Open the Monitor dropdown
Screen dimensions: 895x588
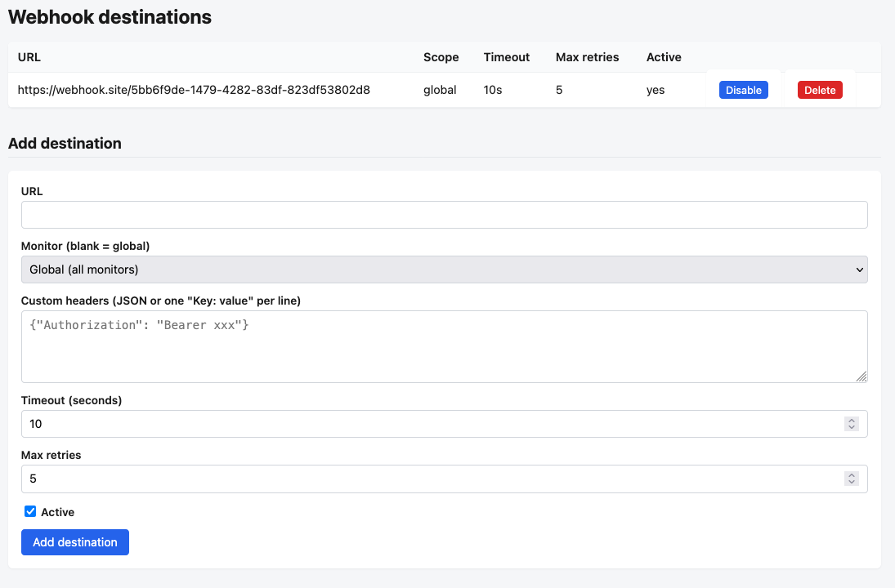click(x=444, y=269)
